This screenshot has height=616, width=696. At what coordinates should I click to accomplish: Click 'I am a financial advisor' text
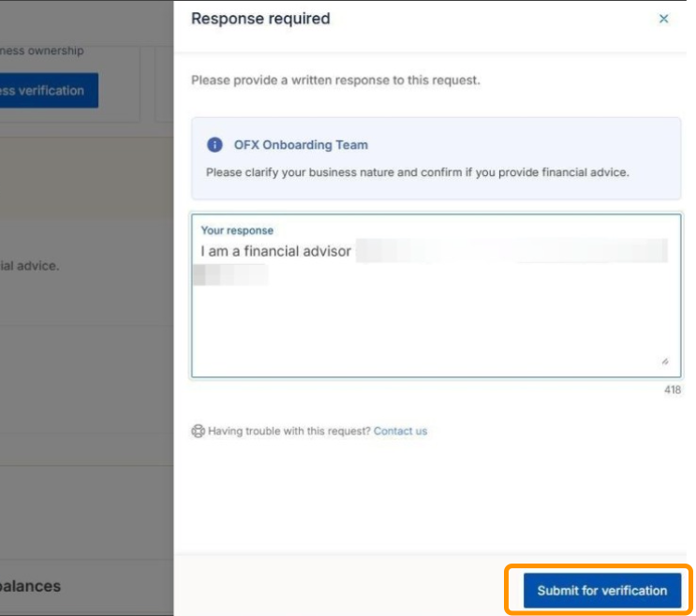[275, 252]
